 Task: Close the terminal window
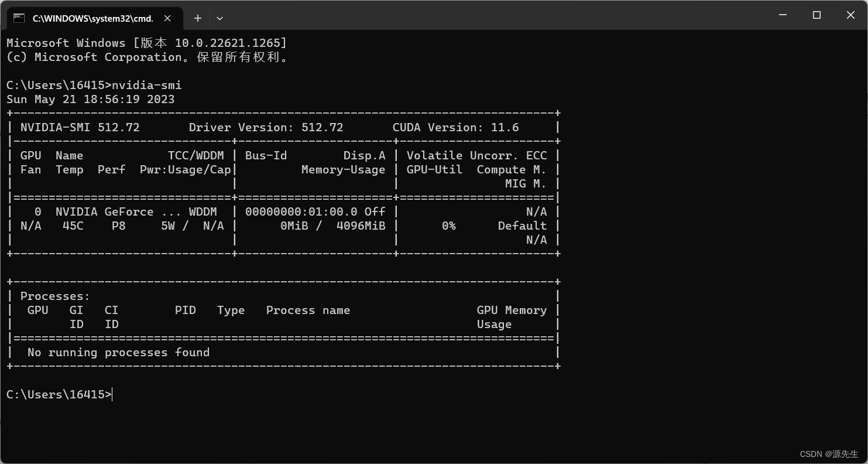850,15
